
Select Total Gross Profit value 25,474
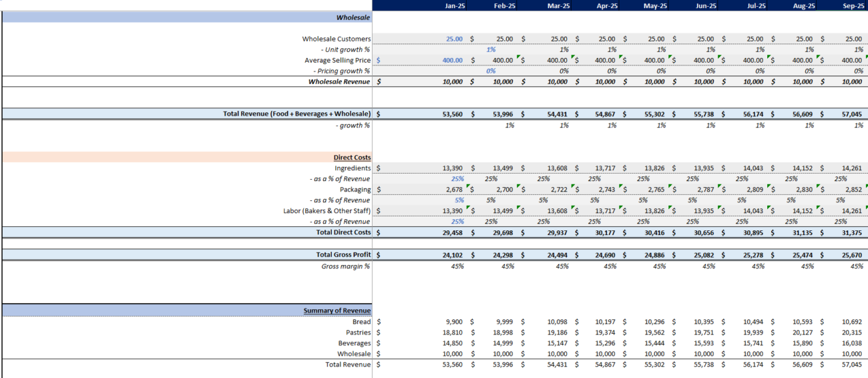804,255
